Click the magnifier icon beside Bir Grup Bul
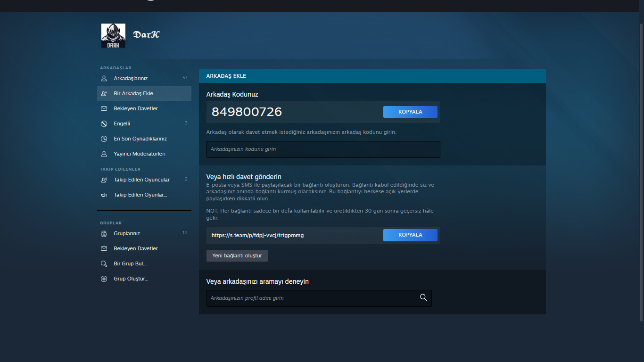This screenshot has width=644, height=362. [x=104, y=263]
